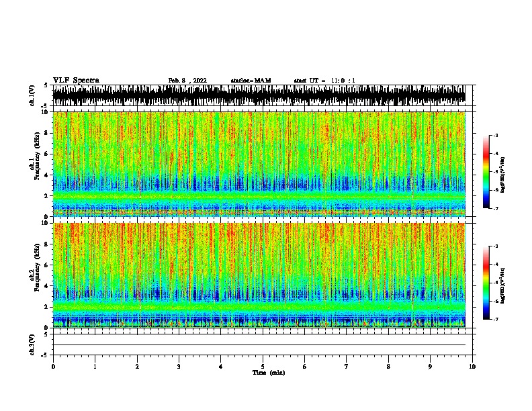Screen dimensions: 532x411
Task: Click the "8" kHz tick on ch.1 frequency axis
Action: [x=46, y=133]
